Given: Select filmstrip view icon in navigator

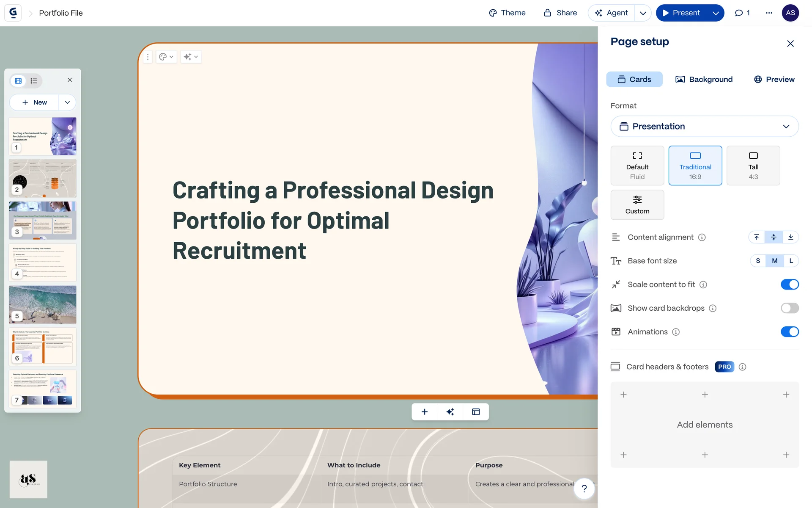Looking at the screenshot, I should [18, 80].
